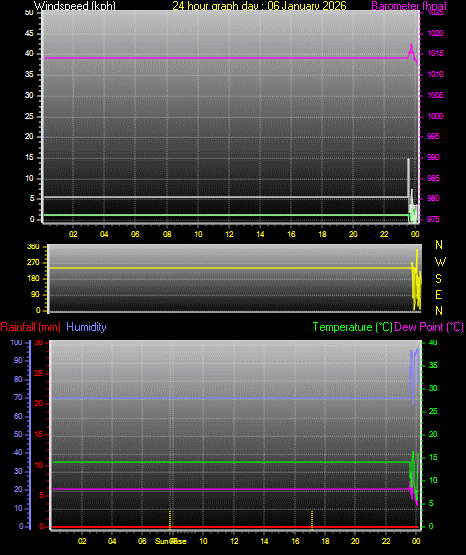The image size is (466, 555).
Task: Click the blue '100' humidity scale value
Action: pyautogui.click(x=17, y=343)
